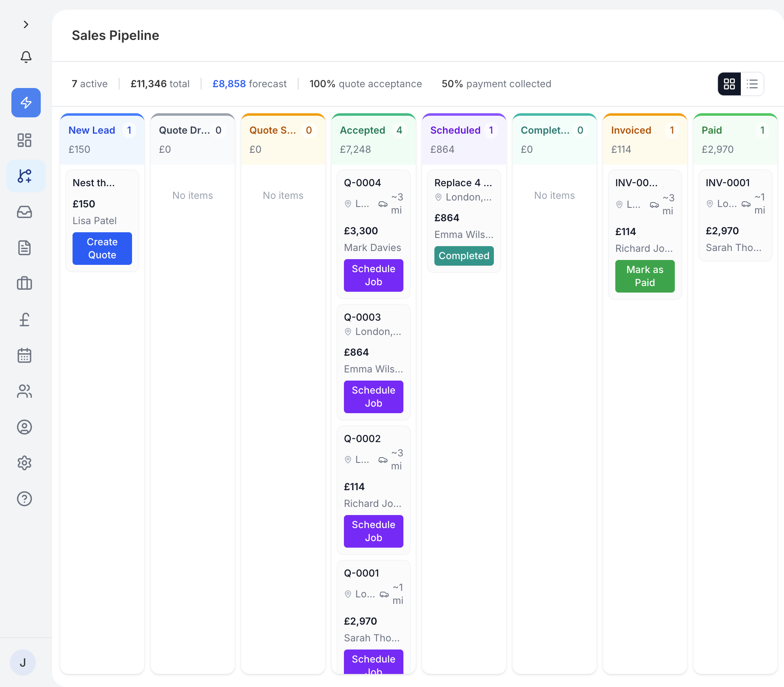The width and height of the screenshot is (784, 687).
Task: Open user avatar J menu
Action: pos(23,663)
